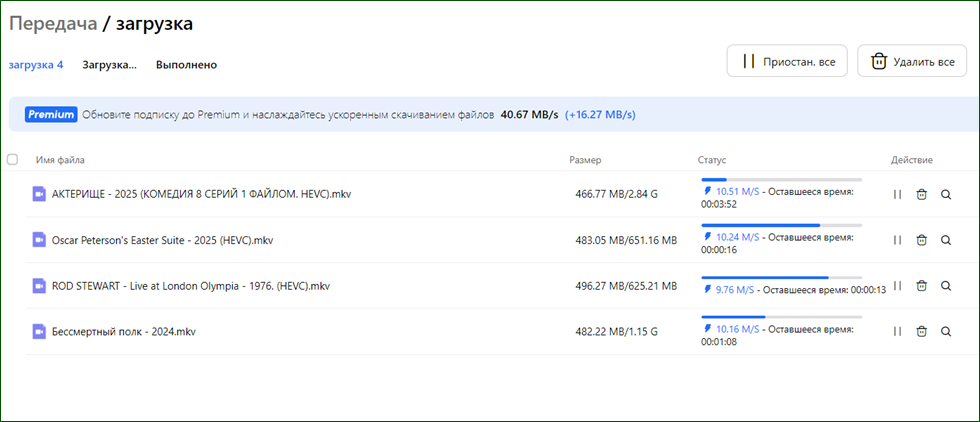Click size value 482.22 MB/1.15 G

(x=616, y=331)
